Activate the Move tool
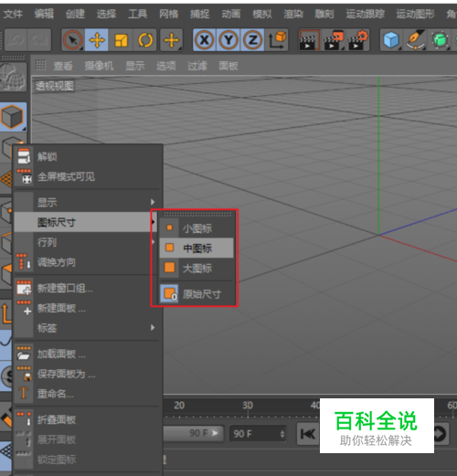This screenshot has height=476, width=457. click(96, 40)
